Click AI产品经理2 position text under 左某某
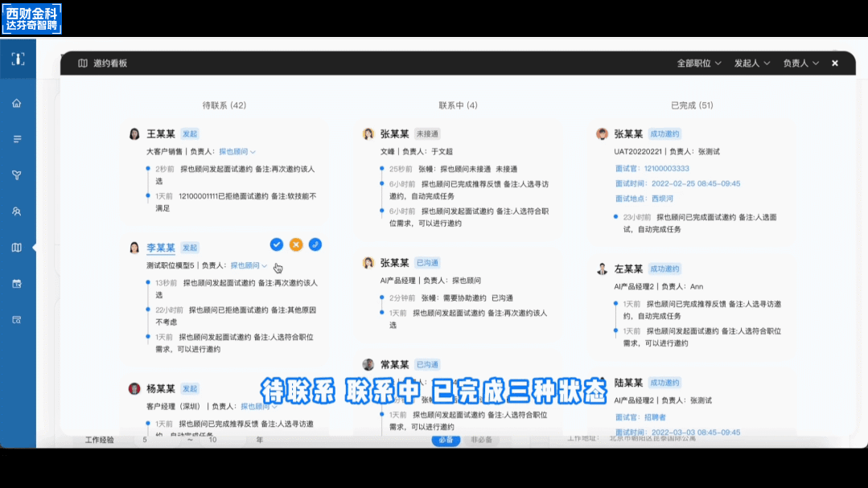The width and height of the screenshot is (868, 488). click(x=634, y=286)
